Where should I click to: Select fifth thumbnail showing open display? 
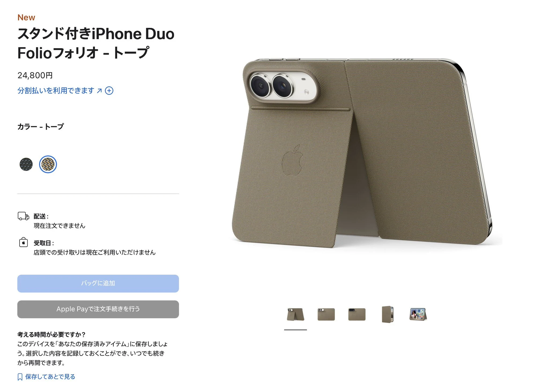418,314
